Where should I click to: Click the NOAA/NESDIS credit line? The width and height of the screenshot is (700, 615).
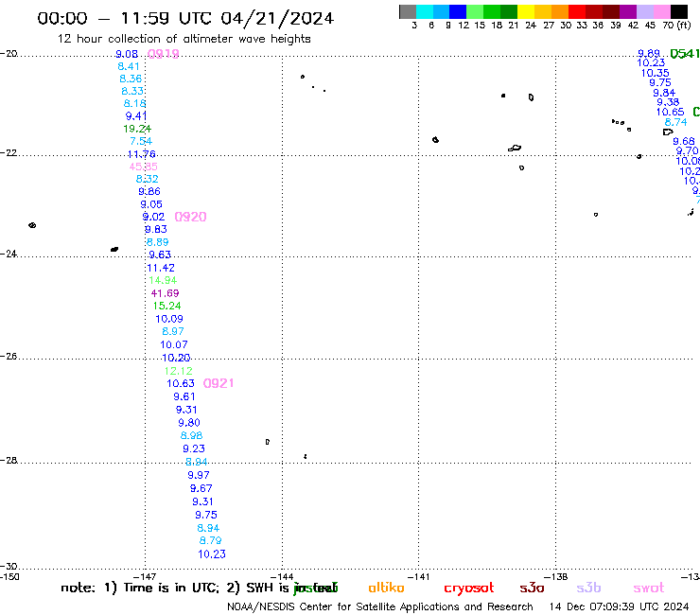click(x=380, y=607)
